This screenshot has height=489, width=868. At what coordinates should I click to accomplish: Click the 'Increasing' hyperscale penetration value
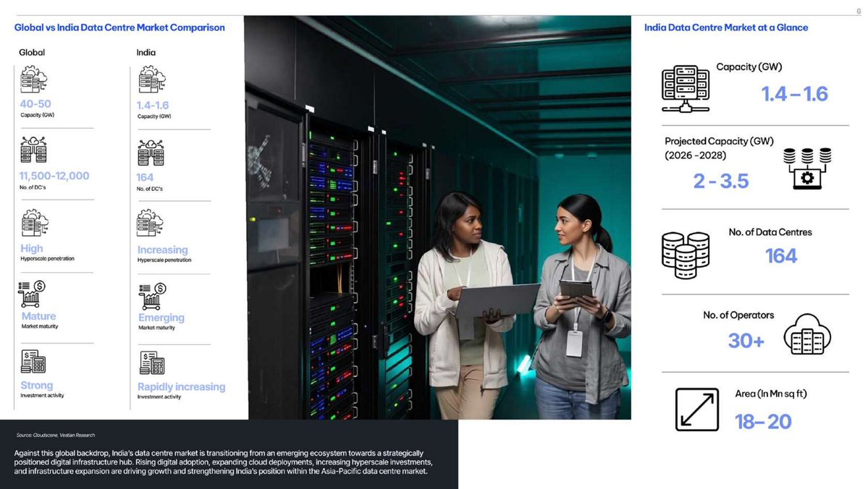pos(163,250)
